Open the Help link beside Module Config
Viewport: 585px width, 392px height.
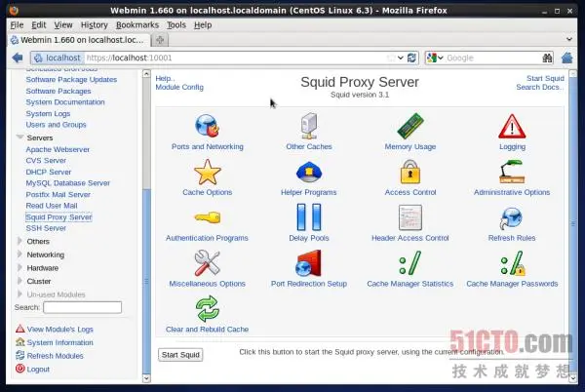pyautogui.click(x=165, y=78)
